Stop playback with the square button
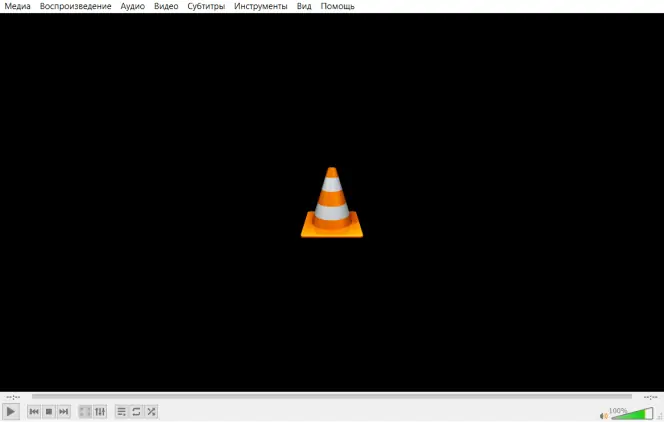 pyautogui.click(x=49, y=411)
